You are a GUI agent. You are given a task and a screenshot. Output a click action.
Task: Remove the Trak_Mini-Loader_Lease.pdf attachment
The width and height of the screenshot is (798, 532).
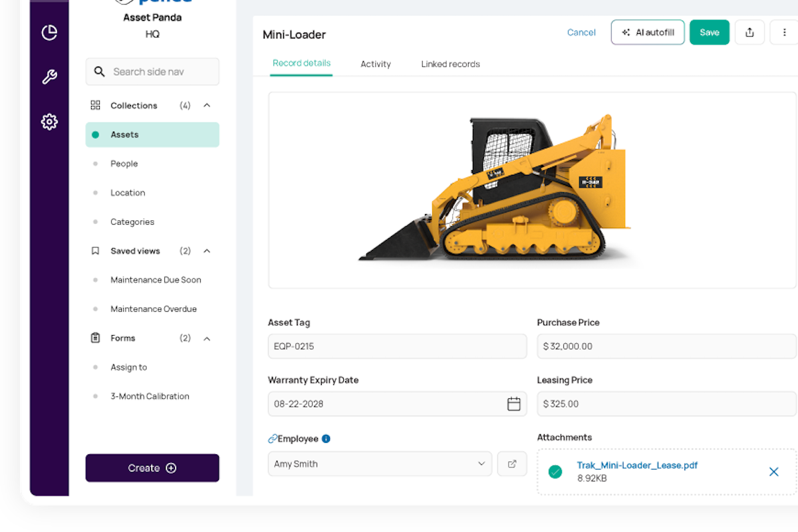point(773,471)
